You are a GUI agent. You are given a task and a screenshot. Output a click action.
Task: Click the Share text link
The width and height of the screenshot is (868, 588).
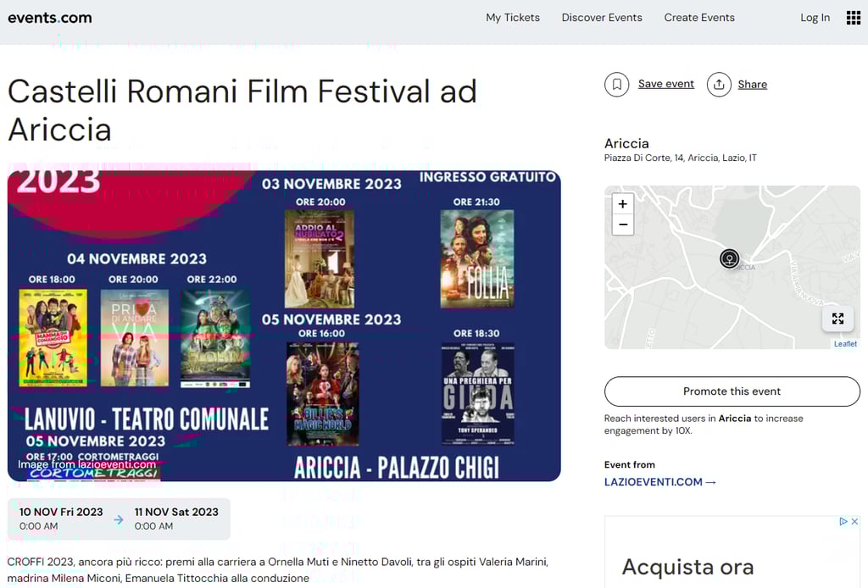(x=753, y=85)
